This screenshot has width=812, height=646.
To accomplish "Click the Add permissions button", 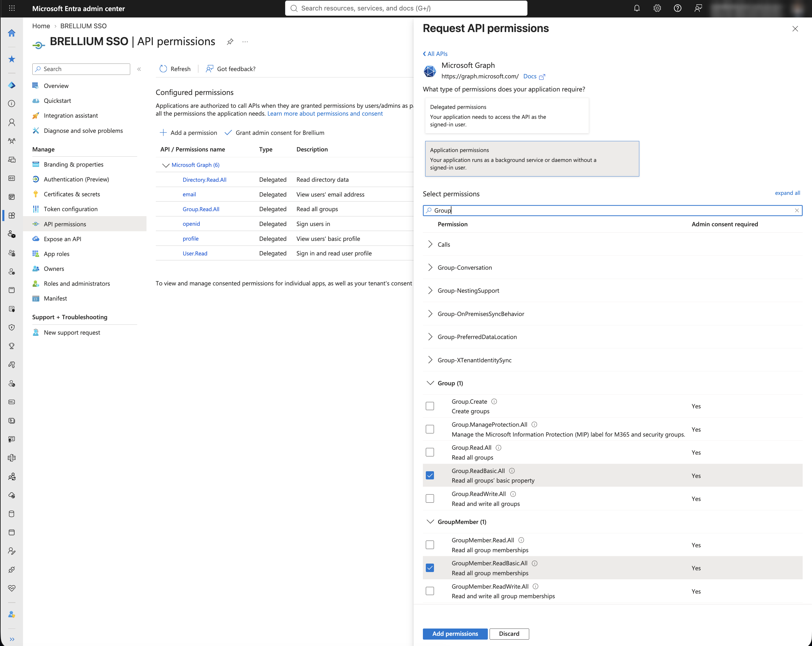I will coord(455,634).
